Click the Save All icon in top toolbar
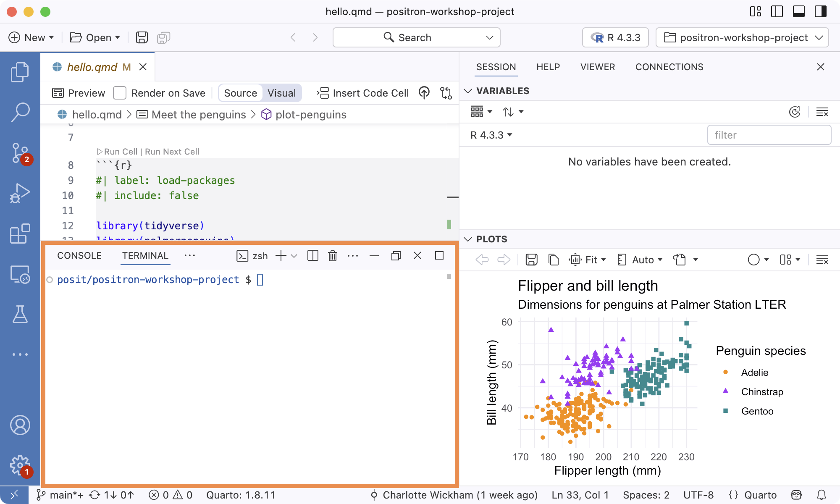Viewport: 840px width, 504px height. (163, 37)
